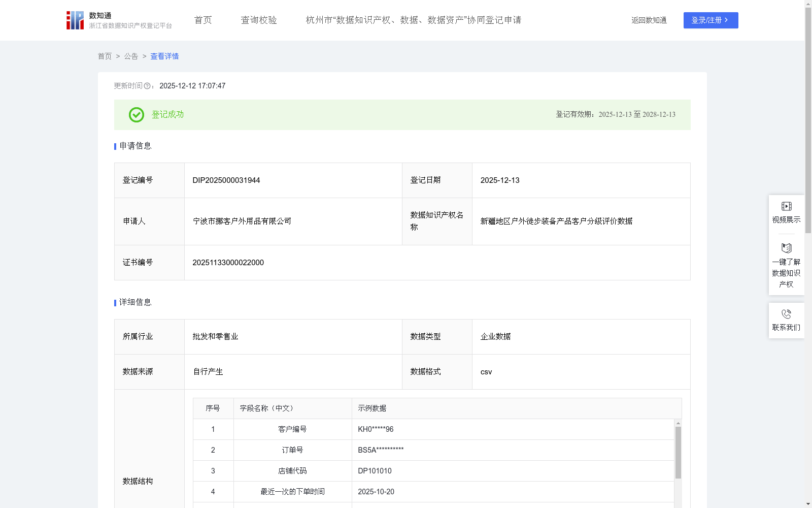
Task: Select data source value 自行产生
Action: 208,372
